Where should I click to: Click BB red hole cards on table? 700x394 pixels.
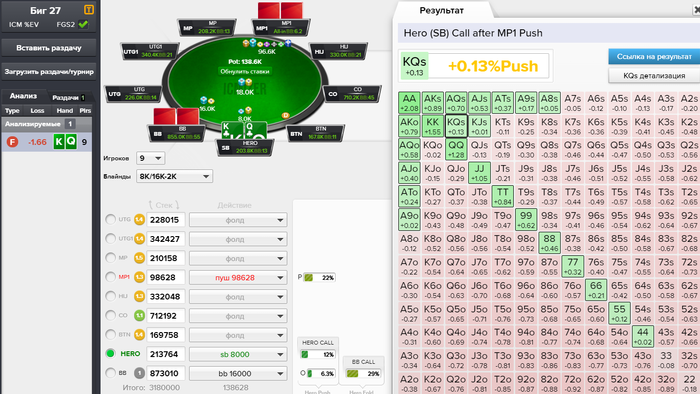click(176, 116)
